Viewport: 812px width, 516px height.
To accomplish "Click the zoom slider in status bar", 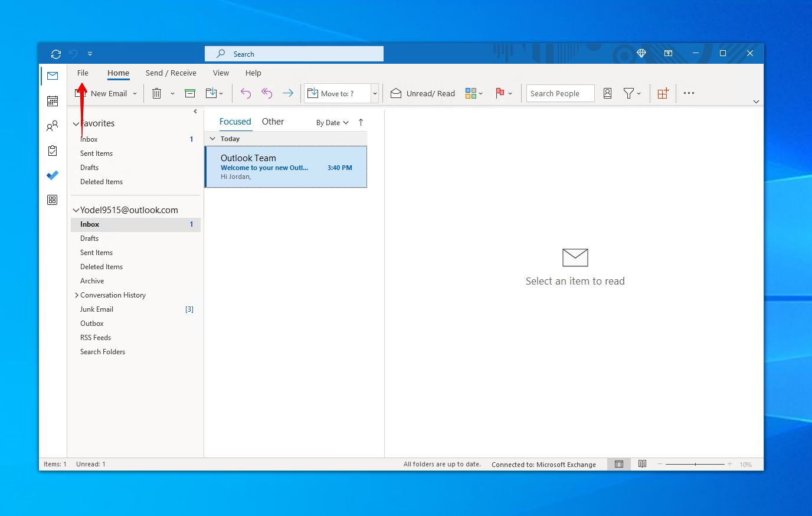I will pyautogui.click(x=695, y=464).
